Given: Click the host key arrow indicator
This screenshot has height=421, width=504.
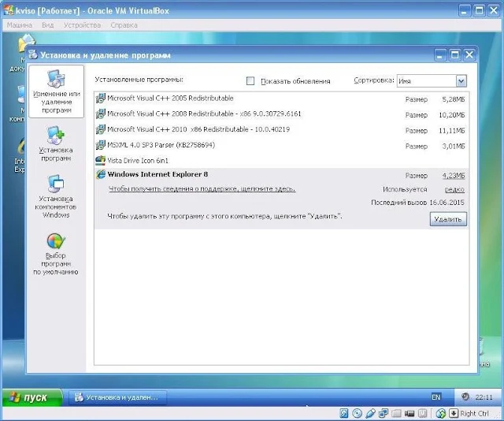Looking at the screenshot, I should (454, 413).
